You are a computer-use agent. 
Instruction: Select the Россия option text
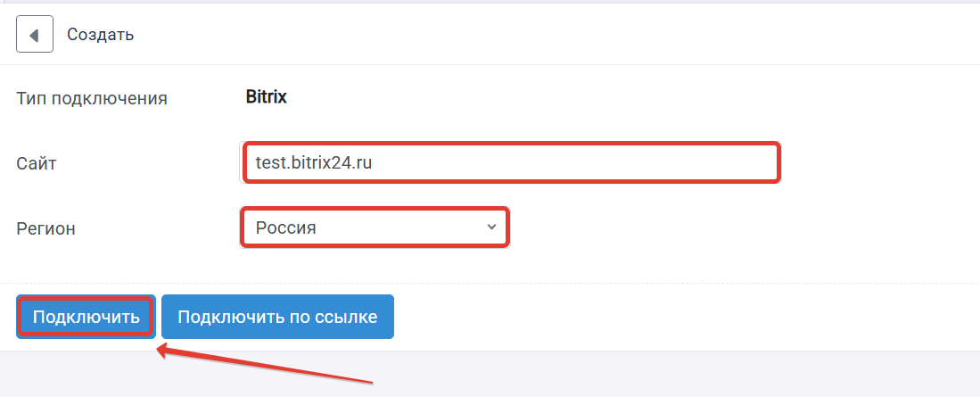coord(285,227)
